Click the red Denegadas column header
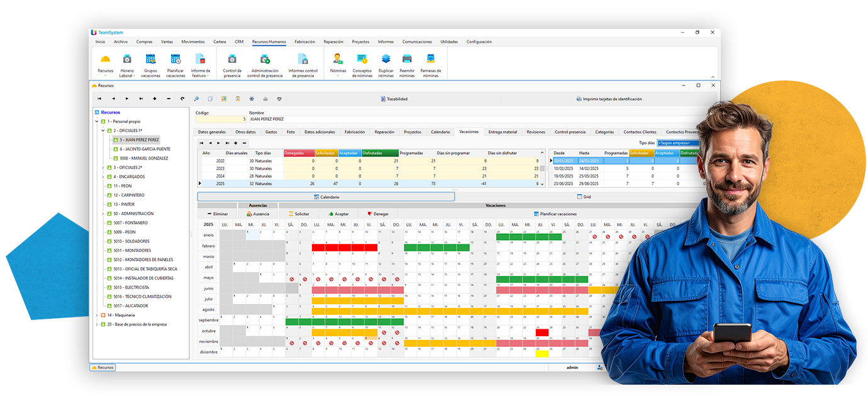 [298, 153]
